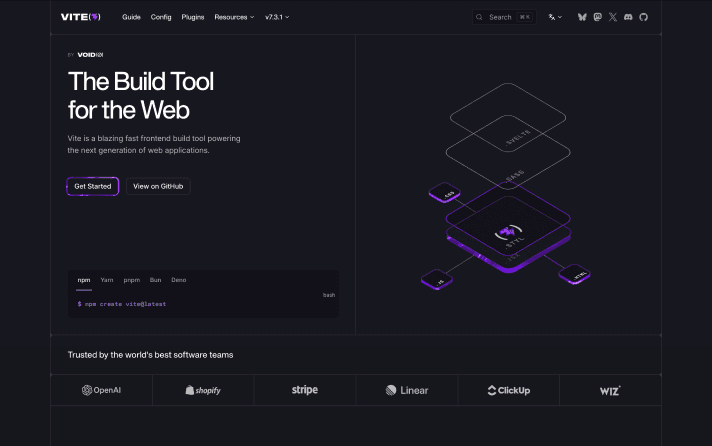Open the Config page

[x=161, y=17]
